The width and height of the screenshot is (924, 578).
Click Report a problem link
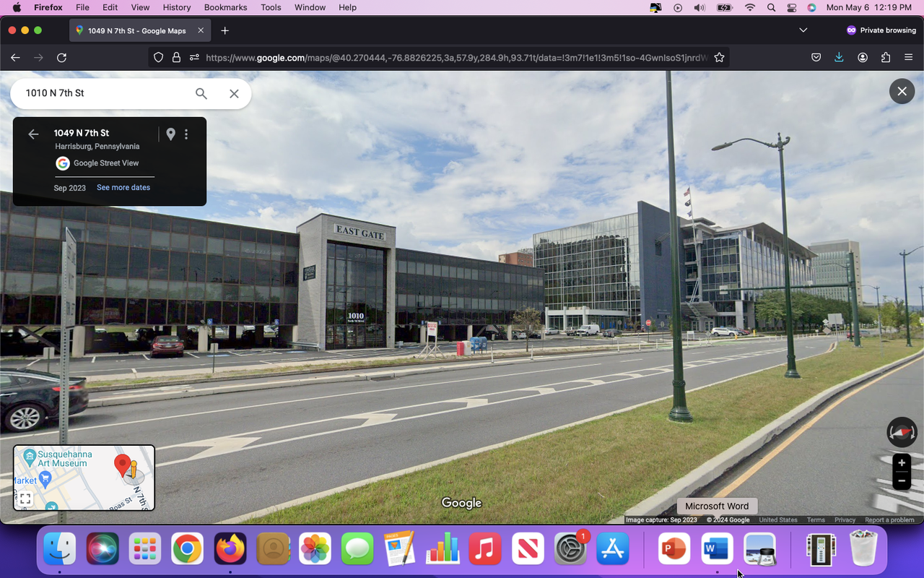coord(889,519)
